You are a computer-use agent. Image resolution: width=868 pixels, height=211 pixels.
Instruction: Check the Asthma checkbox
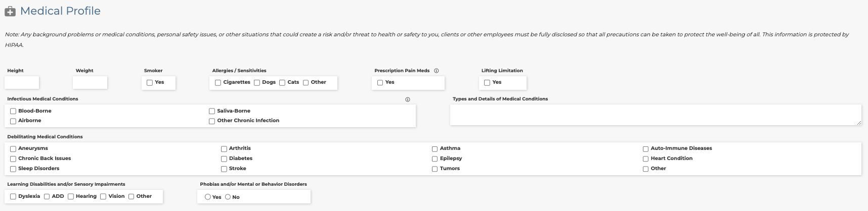point(435,149)
